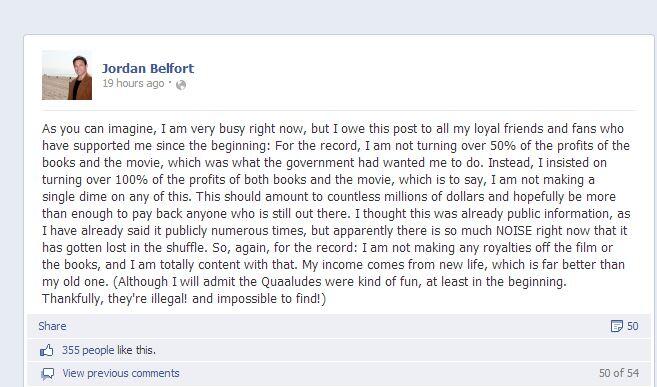Click the shares note icon beside 50
Screen dimensions: 657x387
coord(617,326)
